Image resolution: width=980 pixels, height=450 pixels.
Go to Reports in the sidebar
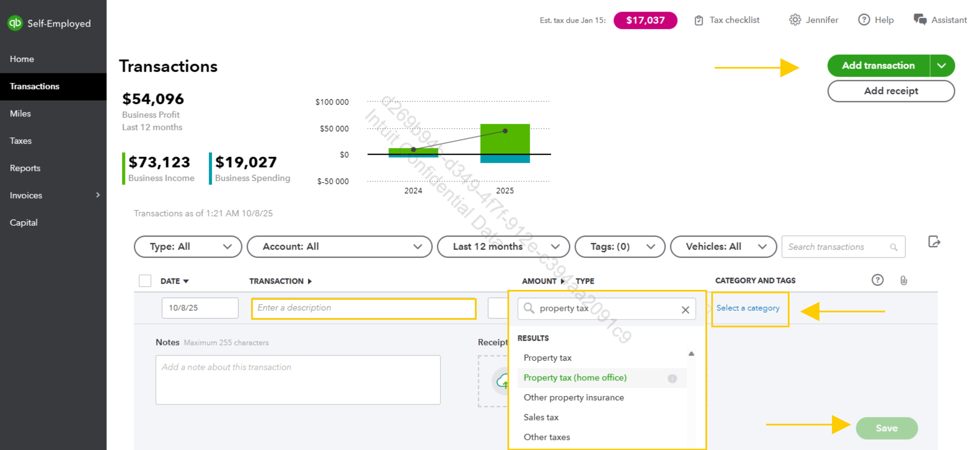(x=25, y=168)
